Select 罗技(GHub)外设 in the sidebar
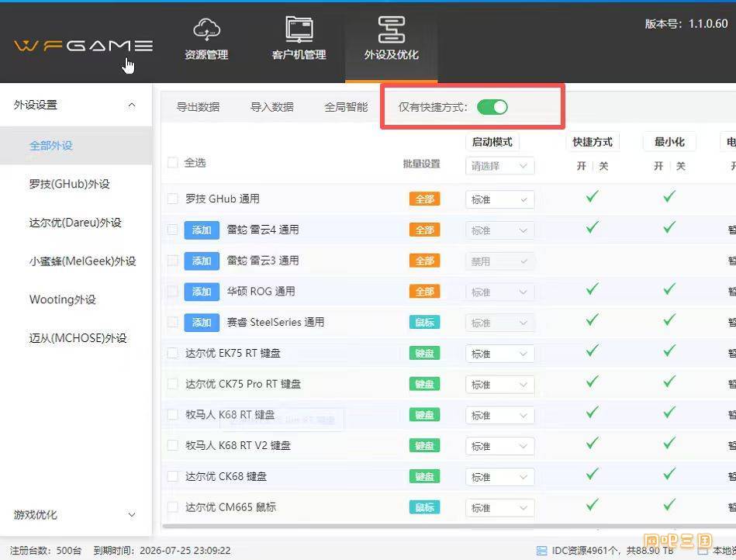The height and width of the screenshot is (560, 736). 70,185
